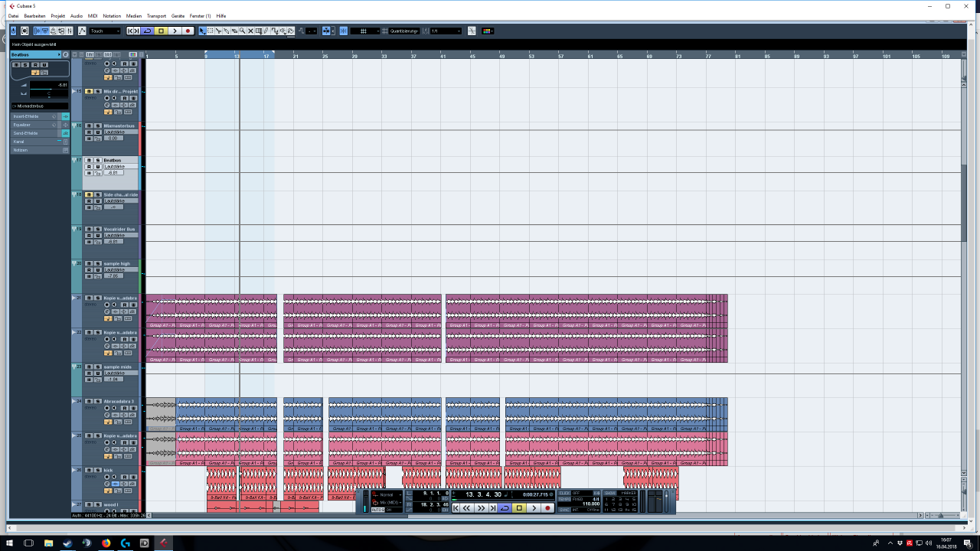Image resolution: width=980 pixels, height=551 pixels.
Task: Open the Audio menu
Action: pos(77,15)
